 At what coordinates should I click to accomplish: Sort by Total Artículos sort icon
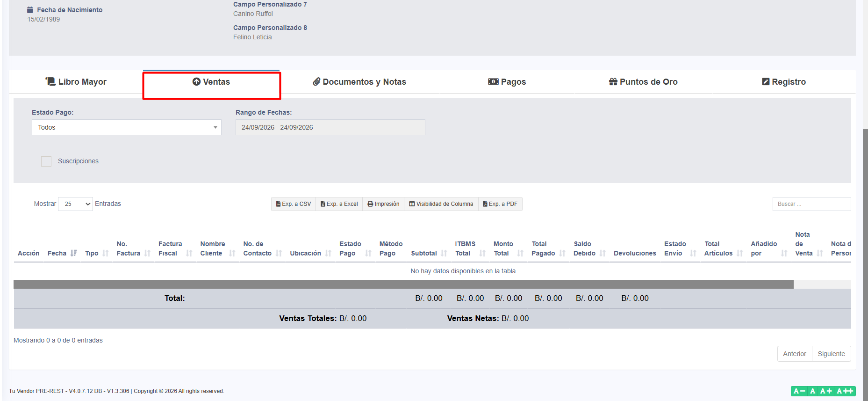point(740,253)
